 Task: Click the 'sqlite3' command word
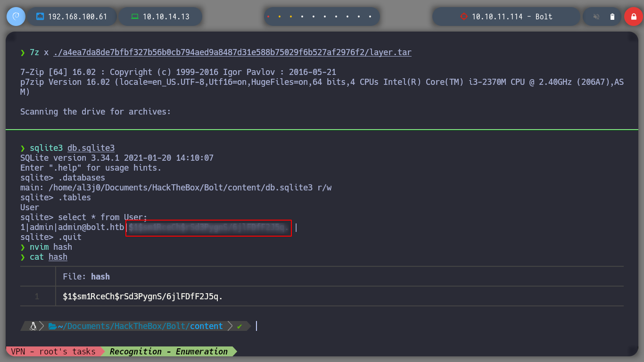[46, 148]
